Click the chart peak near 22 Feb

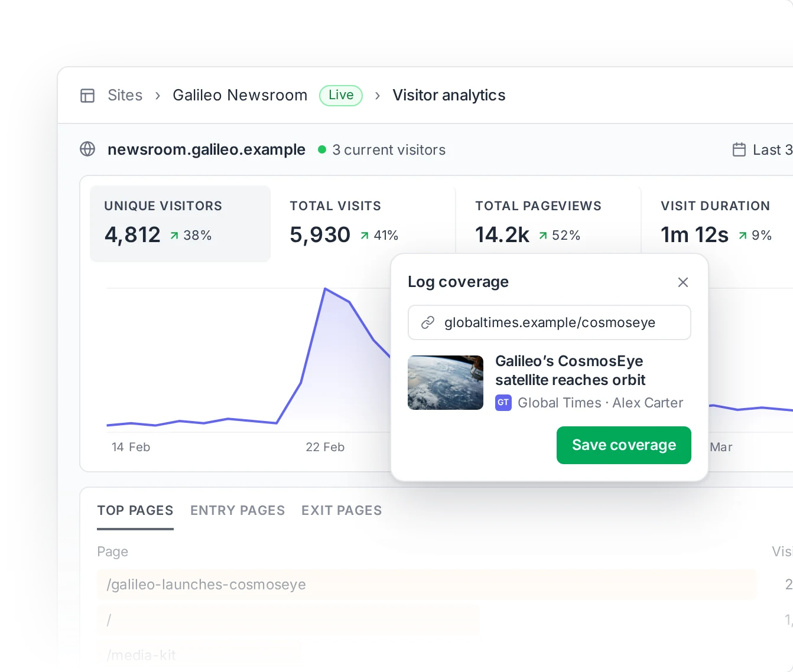[x=325, y=289]
